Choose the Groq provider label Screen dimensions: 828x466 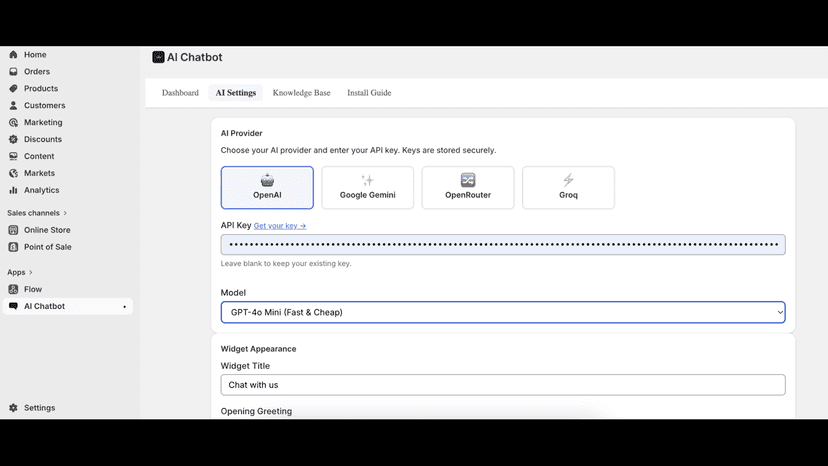click(568, 195)
